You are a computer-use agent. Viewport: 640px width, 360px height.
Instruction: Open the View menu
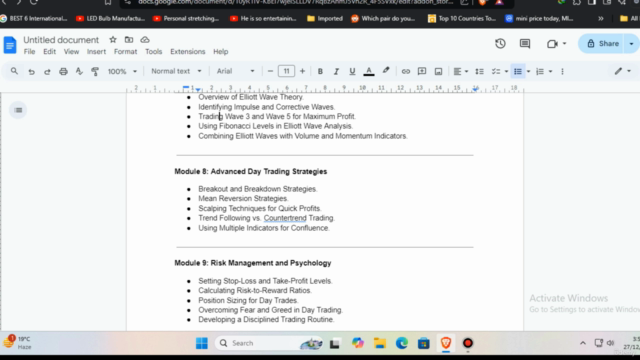tap(71, 51)
